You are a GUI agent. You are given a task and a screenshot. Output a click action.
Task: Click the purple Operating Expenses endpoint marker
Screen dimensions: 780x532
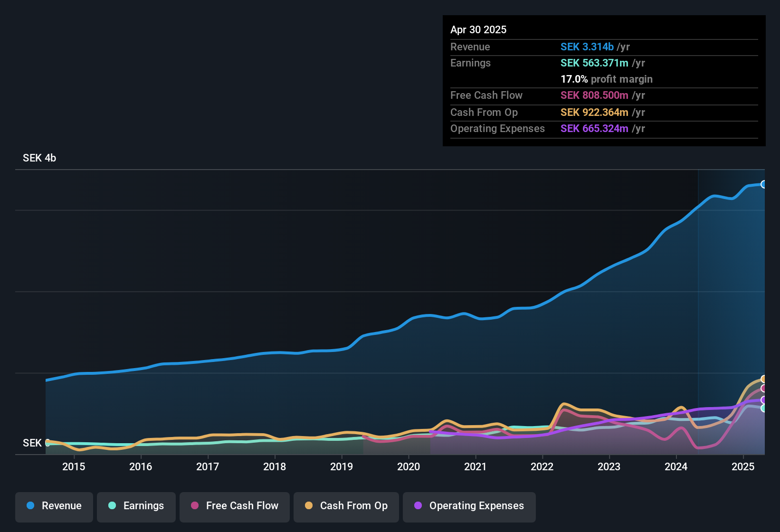point(764,400)
